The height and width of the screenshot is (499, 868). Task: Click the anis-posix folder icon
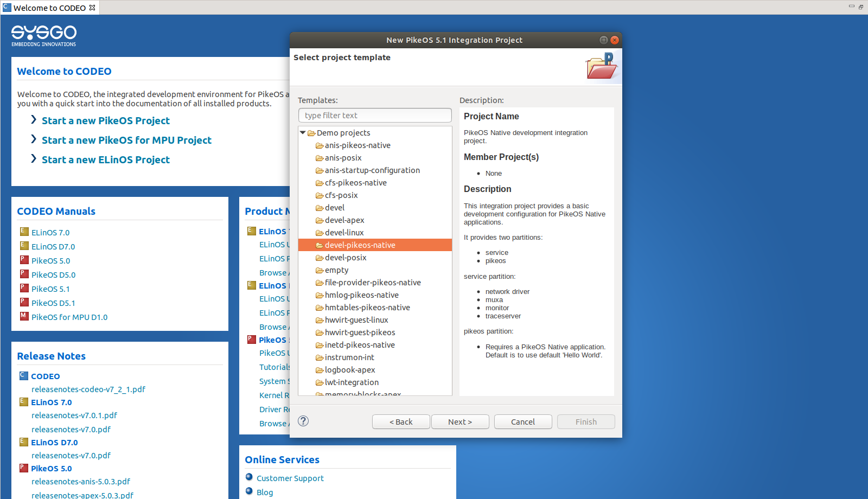pos(320,158)
